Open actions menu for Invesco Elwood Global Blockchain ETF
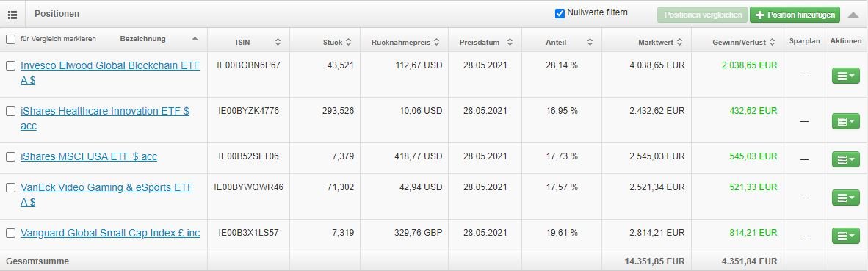The height and width of the screenshot is (271, 868). pos(845,75)
